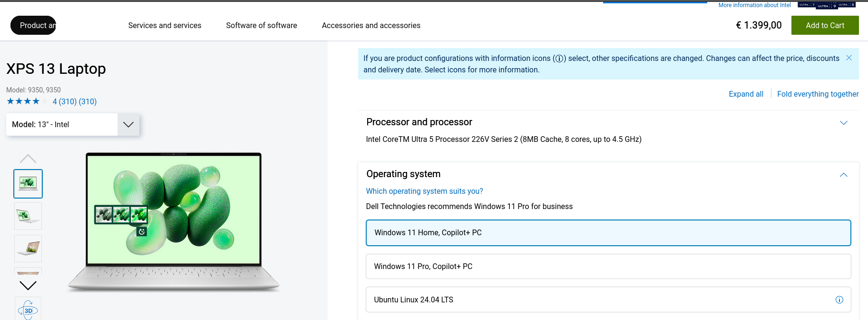Go to Services and services tab

(x=165, y=25)
